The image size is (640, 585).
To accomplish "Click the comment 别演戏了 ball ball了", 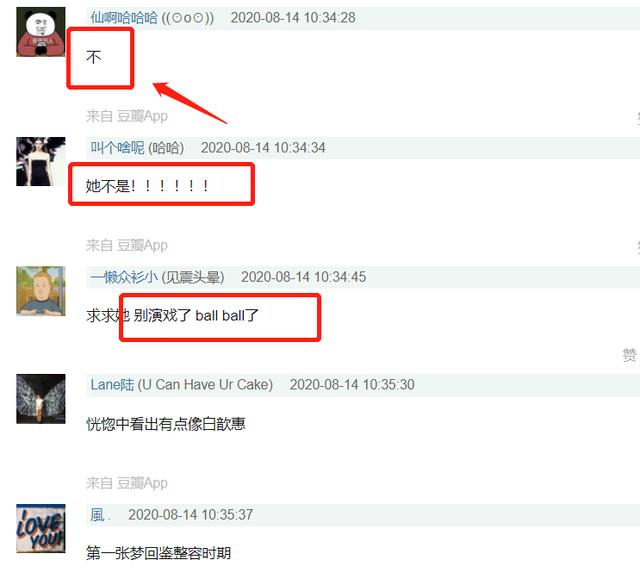I will [x=196, y=315].
